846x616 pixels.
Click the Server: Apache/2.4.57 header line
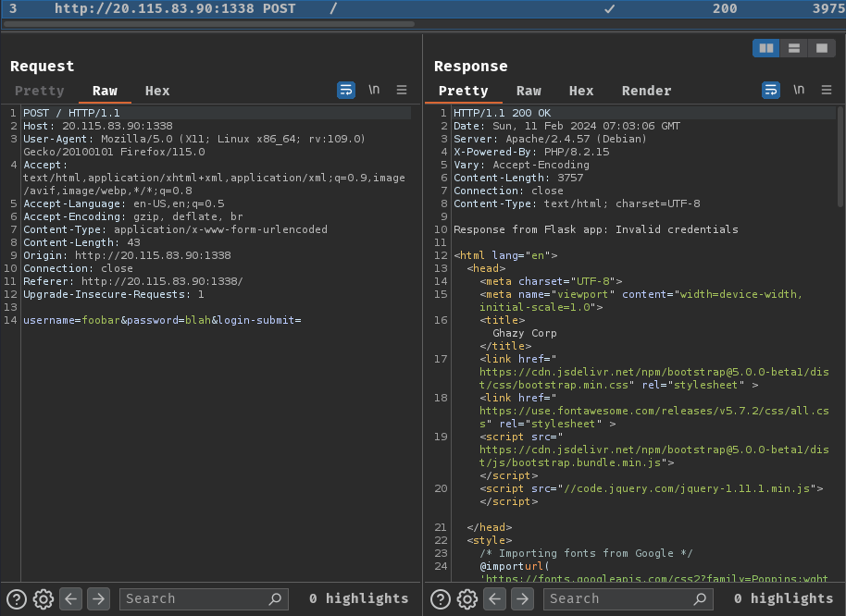click(550, 139)
